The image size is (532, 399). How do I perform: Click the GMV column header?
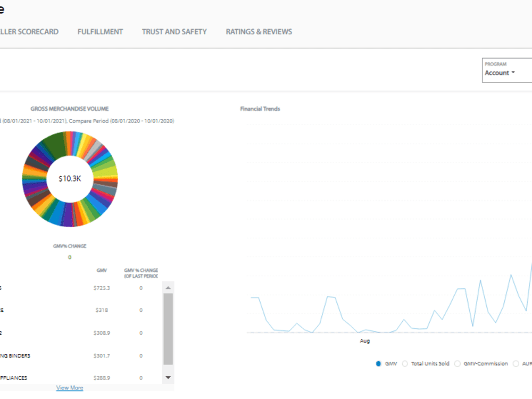pos(102,270)
